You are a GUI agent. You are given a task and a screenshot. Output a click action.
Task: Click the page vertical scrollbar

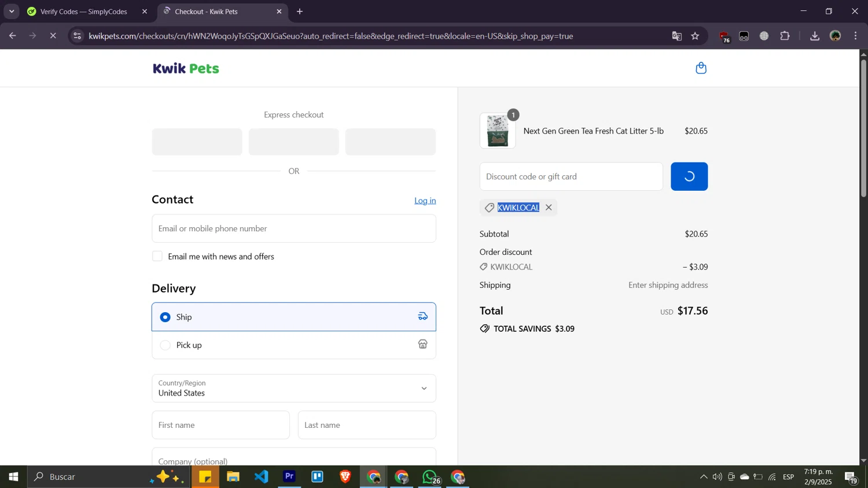[863, 127]
